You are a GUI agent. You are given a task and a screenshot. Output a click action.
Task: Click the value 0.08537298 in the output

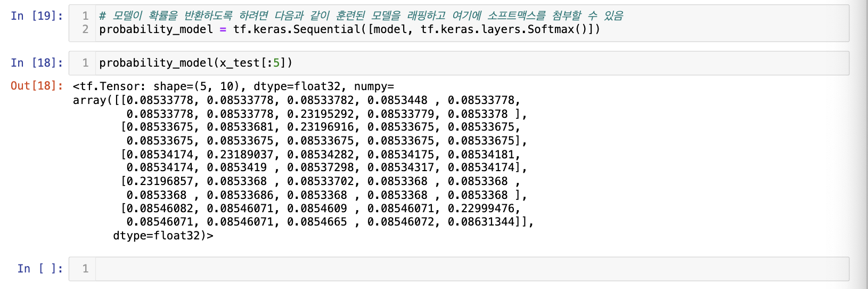click(320, 167)
